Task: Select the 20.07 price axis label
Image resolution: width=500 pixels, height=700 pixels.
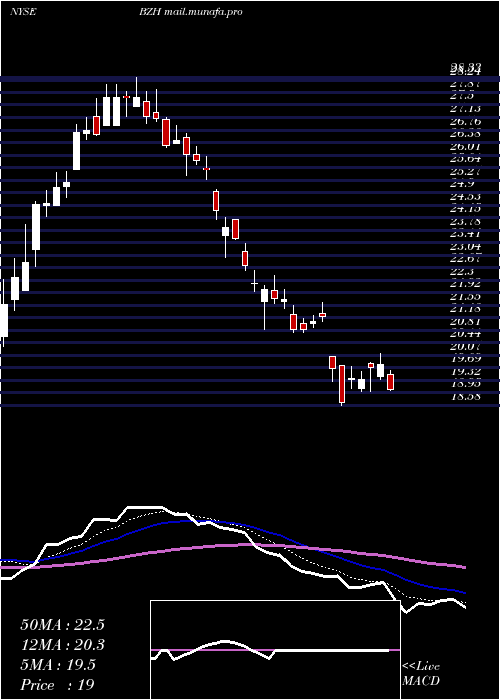Action: pyautogui.click(x=465, y=346)
